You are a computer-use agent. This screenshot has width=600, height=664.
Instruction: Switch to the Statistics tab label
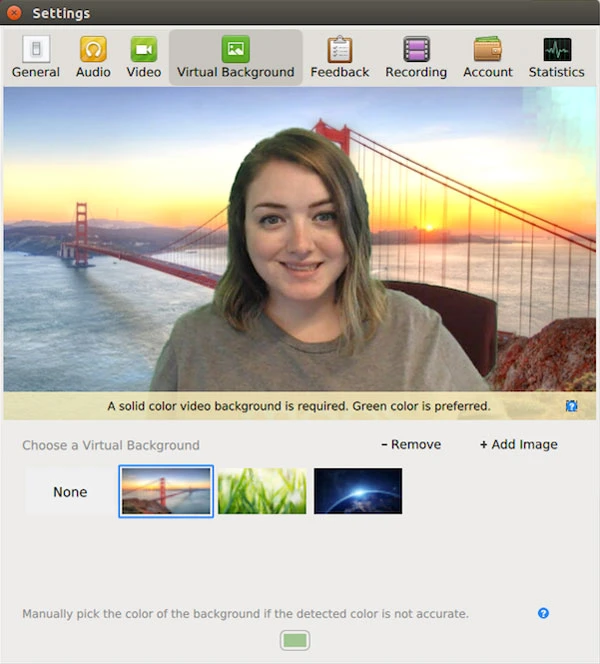[557, 72]
